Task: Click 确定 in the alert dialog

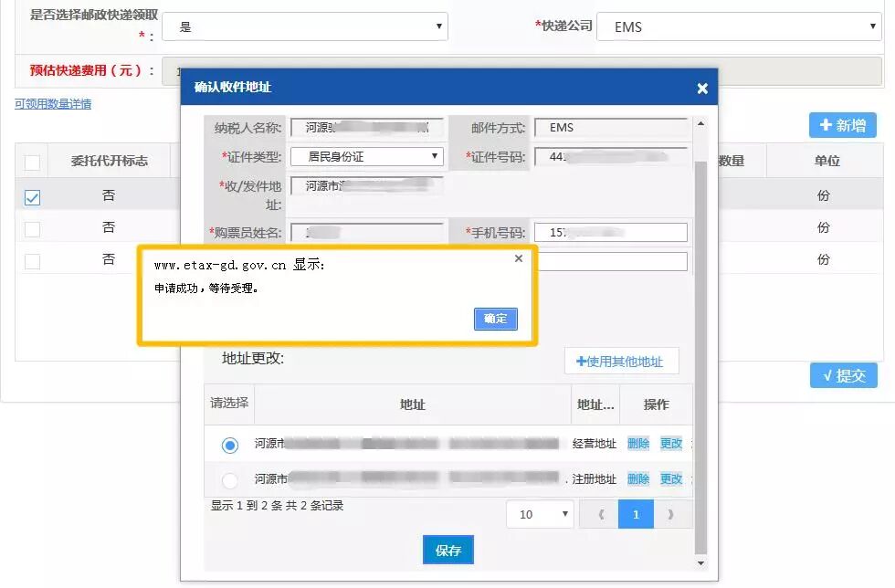Action: (495, 319)
